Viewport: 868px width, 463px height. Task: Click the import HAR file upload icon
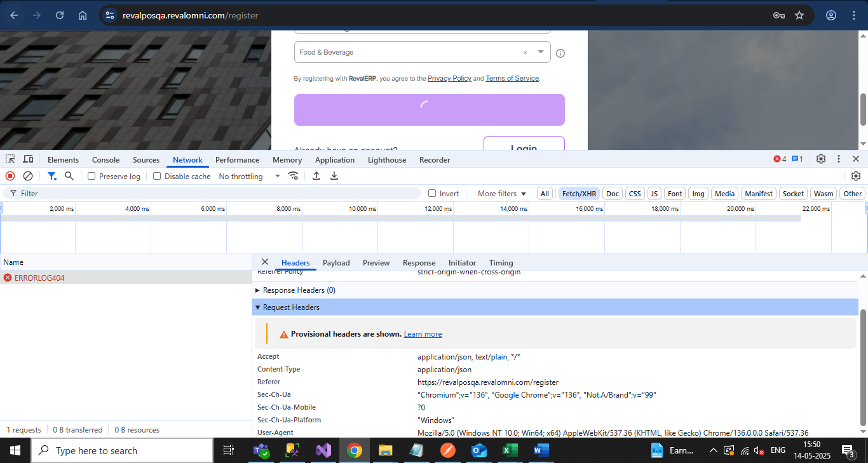click(316, 176)
